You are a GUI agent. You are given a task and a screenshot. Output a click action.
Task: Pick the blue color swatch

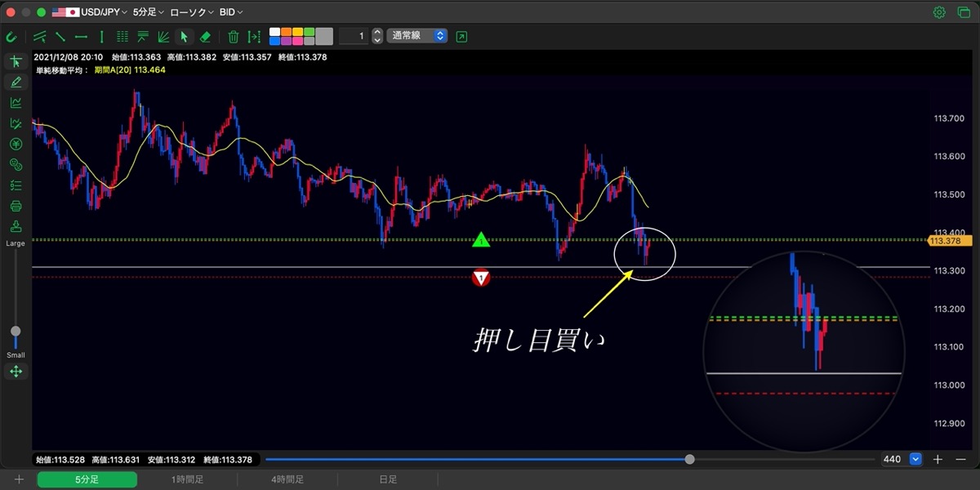point(274,41)
